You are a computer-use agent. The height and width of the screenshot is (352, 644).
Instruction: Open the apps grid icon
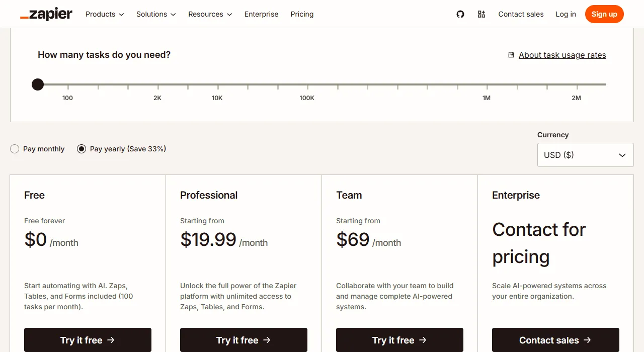(481, 14)
